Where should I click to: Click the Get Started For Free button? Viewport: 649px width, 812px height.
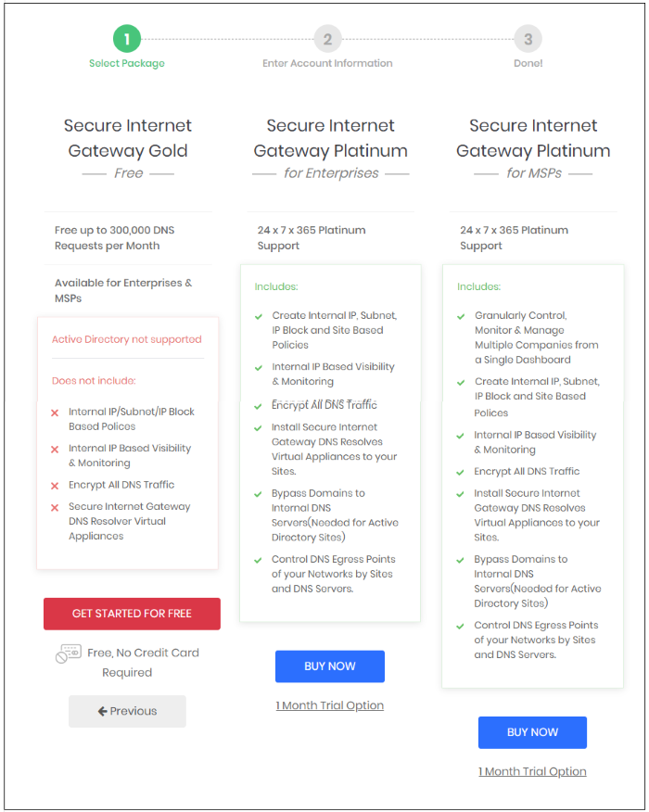pos(132,614)
